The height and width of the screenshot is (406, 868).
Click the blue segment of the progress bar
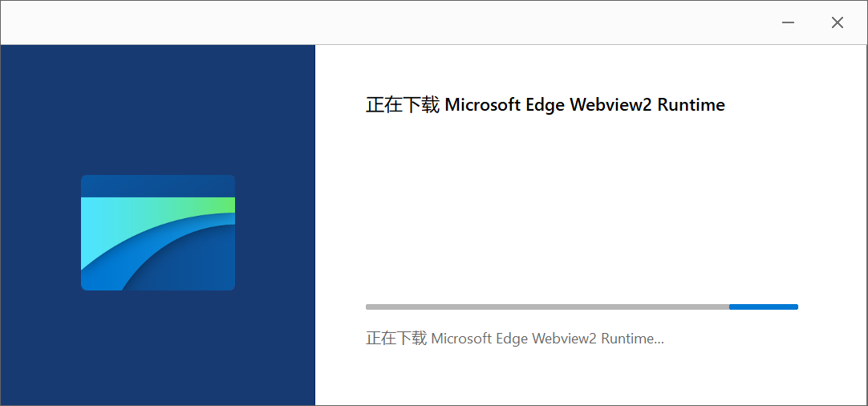764,307
